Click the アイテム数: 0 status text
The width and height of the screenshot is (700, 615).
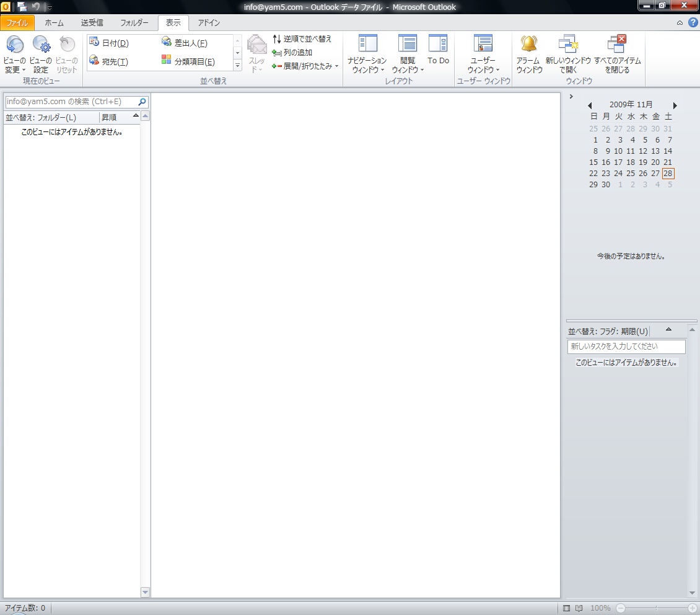pos(25,608)
